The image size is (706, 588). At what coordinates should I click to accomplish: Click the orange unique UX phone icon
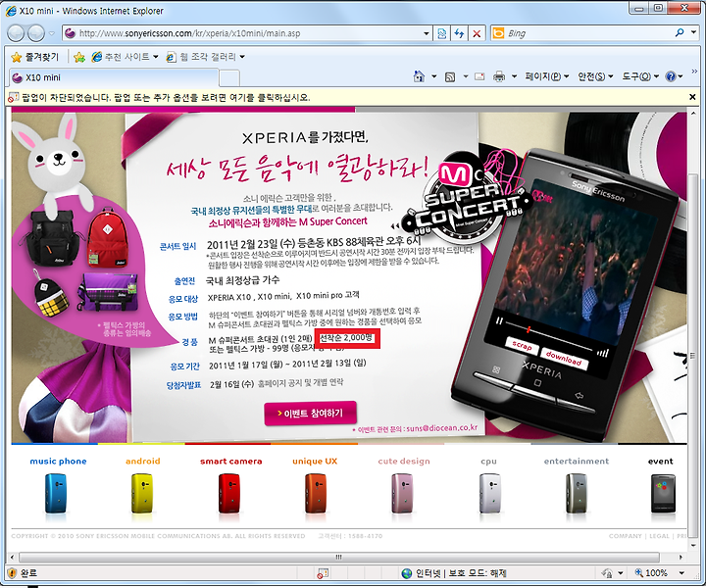tap(315, 493)
